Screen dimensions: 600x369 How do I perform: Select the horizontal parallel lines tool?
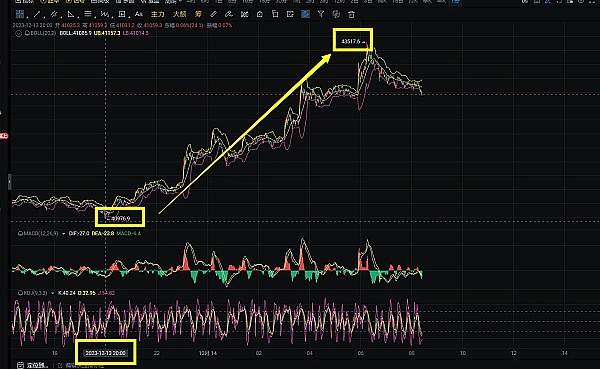[88, 15]
